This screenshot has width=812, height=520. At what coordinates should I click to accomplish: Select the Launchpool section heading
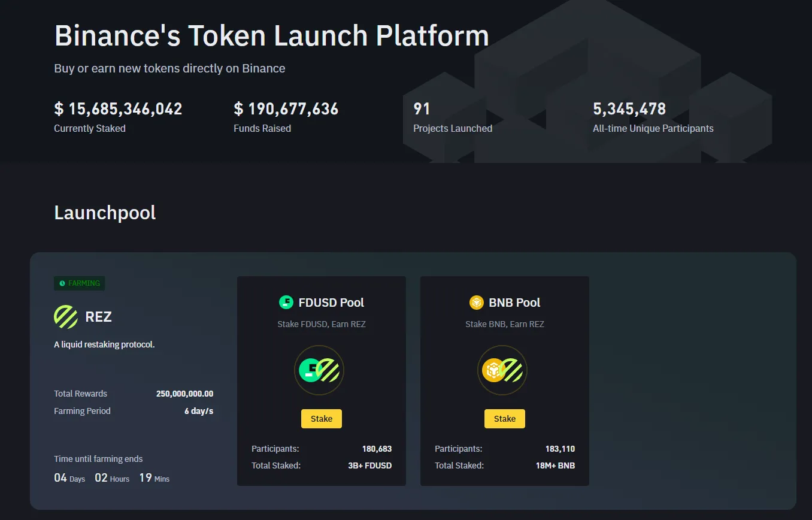(x=105, y=213)
